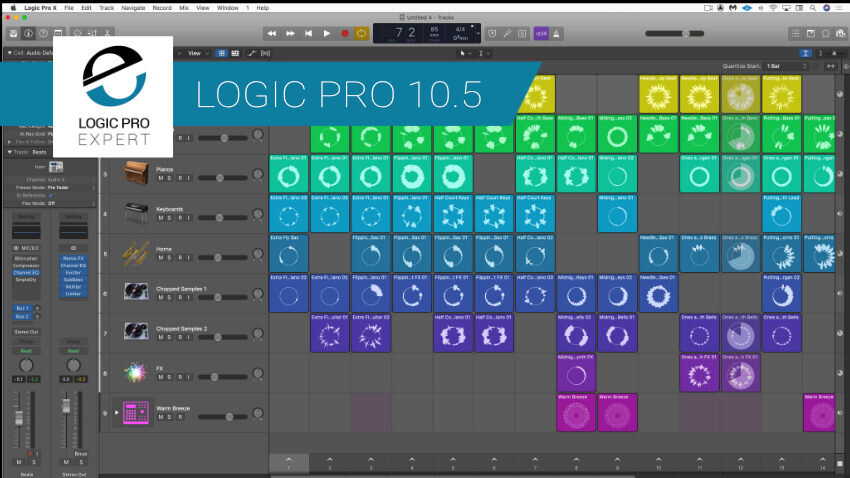Adjust Warm Breeze track volume slider
This screenshot has width=850, height=478.
click(223, 417)
